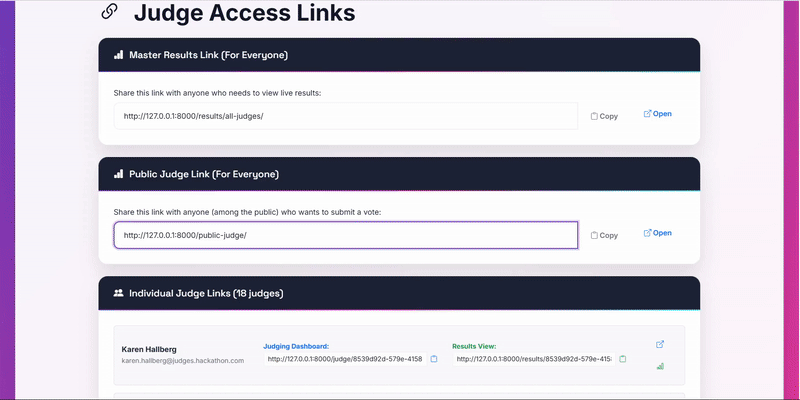Click the people icon in Individual Judge Links header
This screenshot has width=800, height=400.
coord(118,293)
